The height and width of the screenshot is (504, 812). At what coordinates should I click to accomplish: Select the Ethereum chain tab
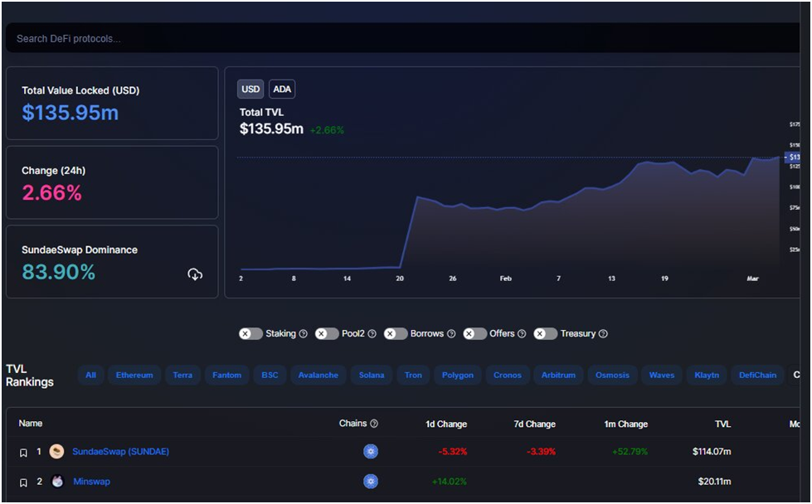[x=134, y=376]
